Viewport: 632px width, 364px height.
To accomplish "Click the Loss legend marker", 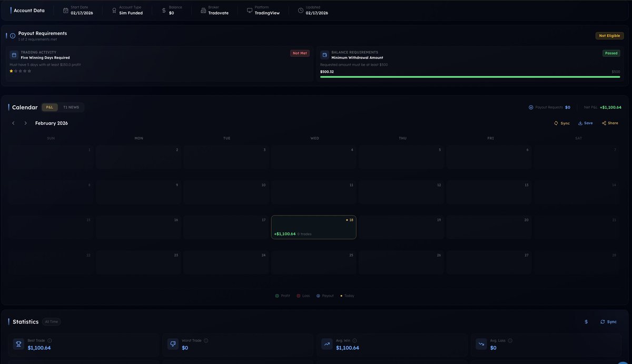I will 298,296.
